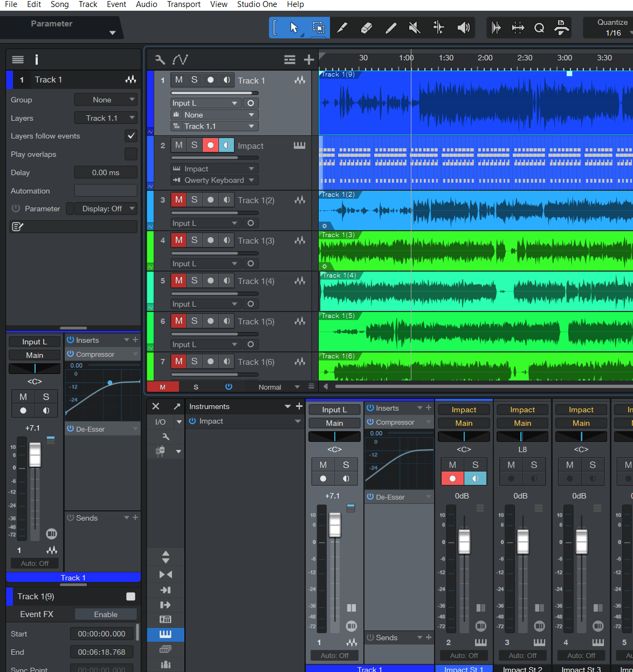Disable record arm on Impact track
The image size is (633, 672).
pos(210,146)
